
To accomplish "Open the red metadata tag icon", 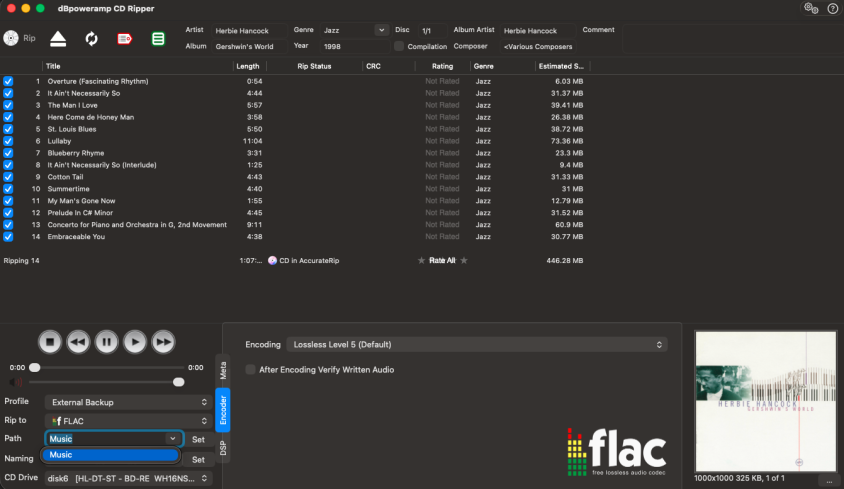I will point(125,39).
